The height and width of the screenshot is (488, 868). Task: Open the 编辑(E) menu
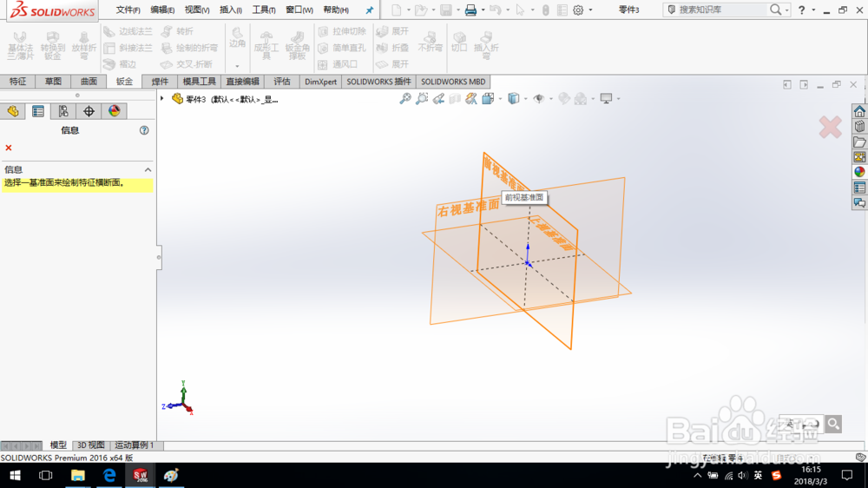163,10
